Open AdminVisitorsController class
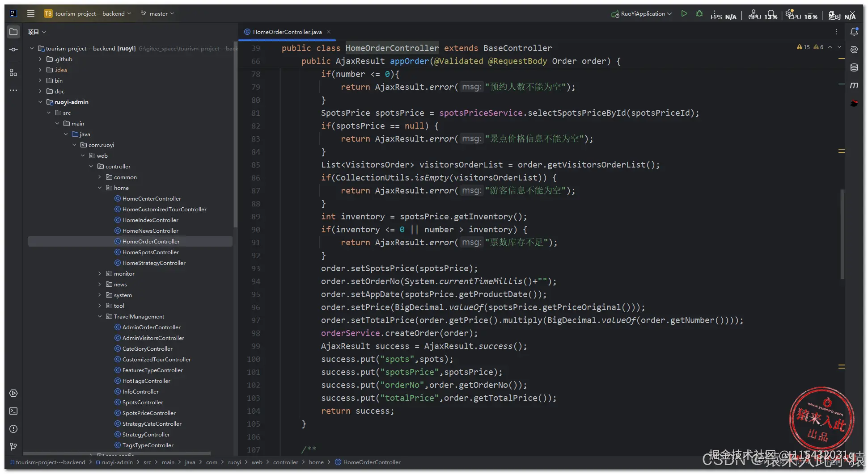Viewport: 868px width, 474px height. coord(153,338)
